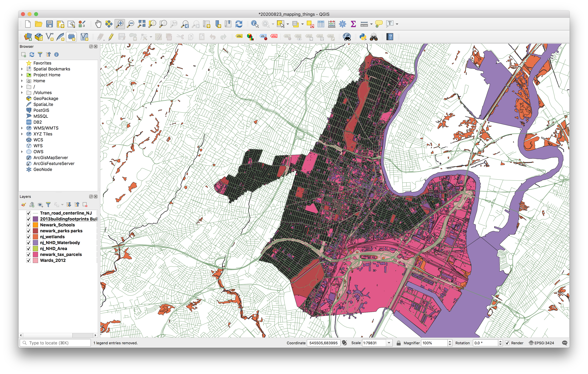The height and width of the screenshot is (374, 588).
Task: Open the Python Console icon
Action: [363, 37]
